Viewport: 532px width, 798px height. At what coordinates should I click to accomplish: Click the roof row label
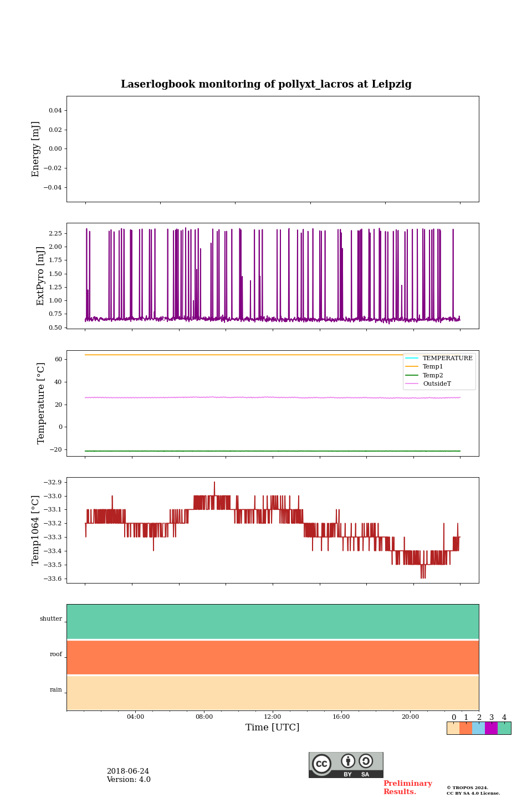(x=56, y=654)
